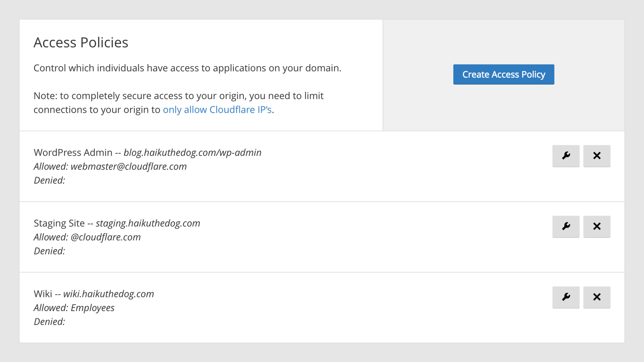Edit the Wiki policy via wrench icon
The height and width of the screenshot is (362, 644).
tap(566, 297)
